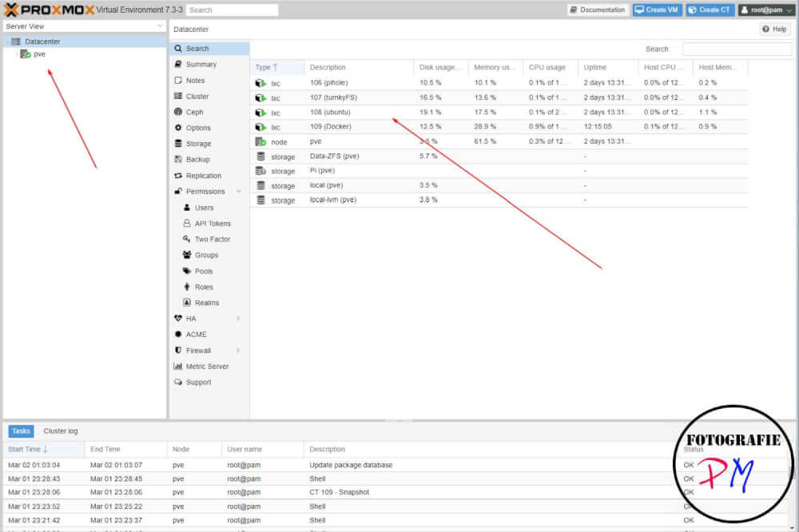Click the container icon for 106 (pihole)
The width and height of the screenshot is (799, 532).
click(260, 83)
